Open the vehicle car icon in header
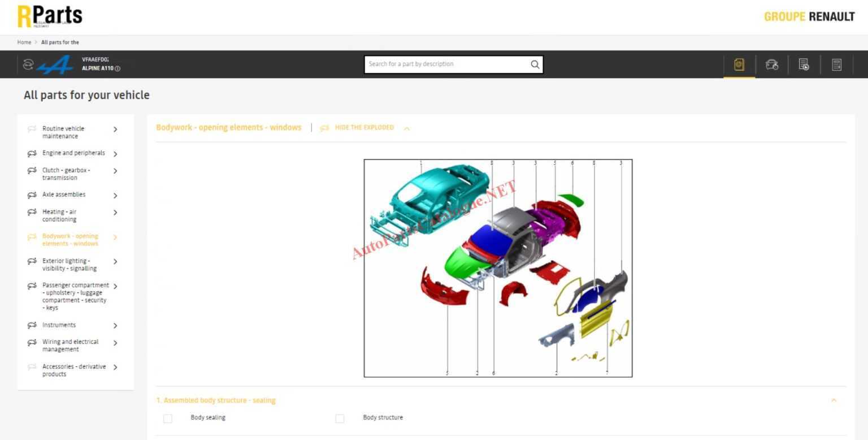The height and width of the screenshot is (440, 868). coord(771,64)
